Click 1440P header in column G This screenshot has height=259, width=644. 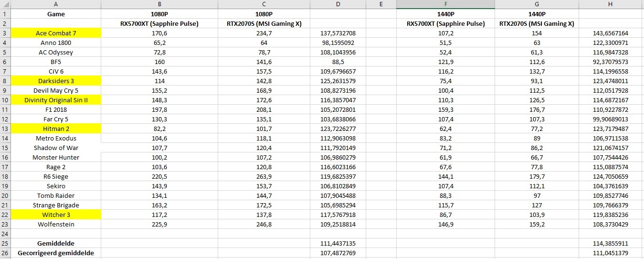(x=537, y=14)
